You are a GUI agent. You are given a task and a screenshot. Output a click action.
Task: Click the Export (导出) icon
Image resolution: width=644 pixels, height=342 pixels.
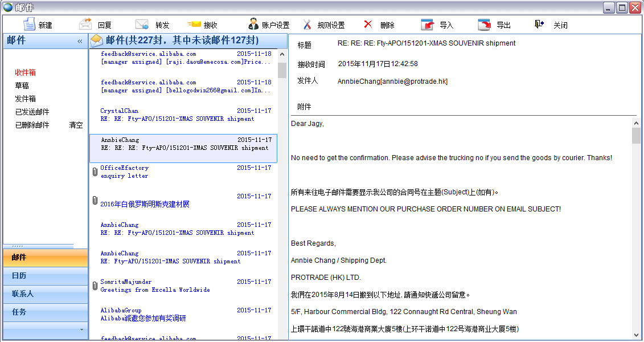(484, 25)
